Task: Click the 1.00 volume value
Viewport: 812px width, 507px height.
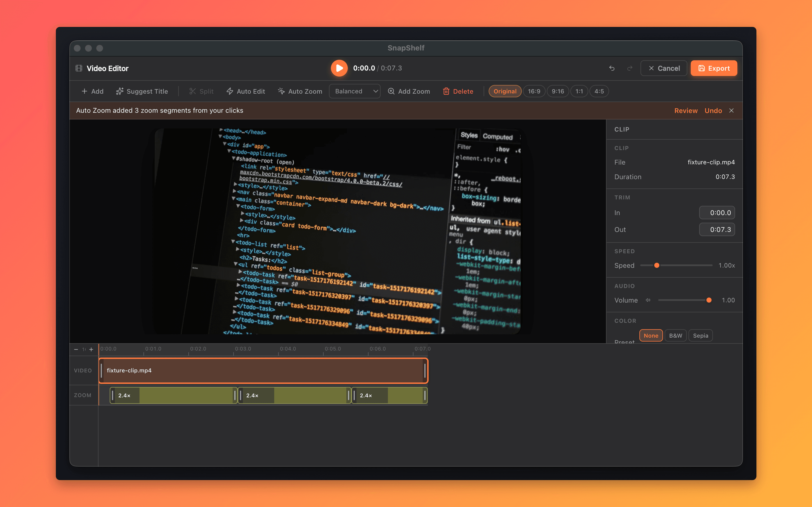Action: (728, 300)
